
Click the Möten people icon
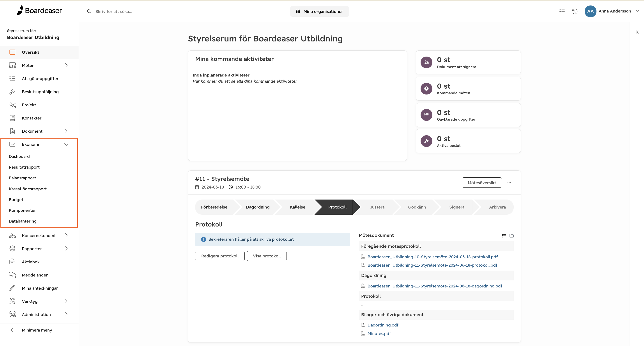tap(12, 65)
